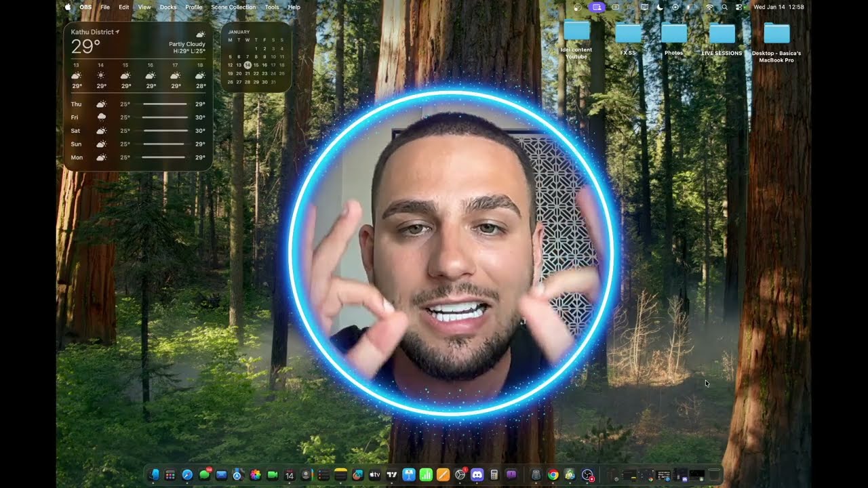The image size is (868, 488).
Task: Open the Photos app in Dock
Action: point(255,475)
